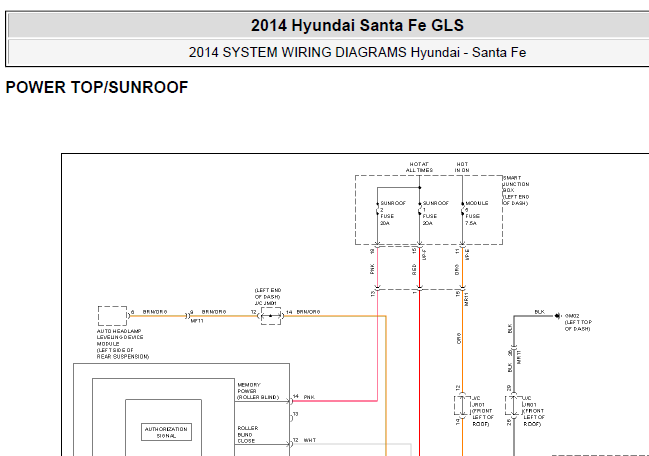The height and width of the screenshot is (456, 649).
Task: Click the 'I/P-E' connector label
Action: (467, 254)
